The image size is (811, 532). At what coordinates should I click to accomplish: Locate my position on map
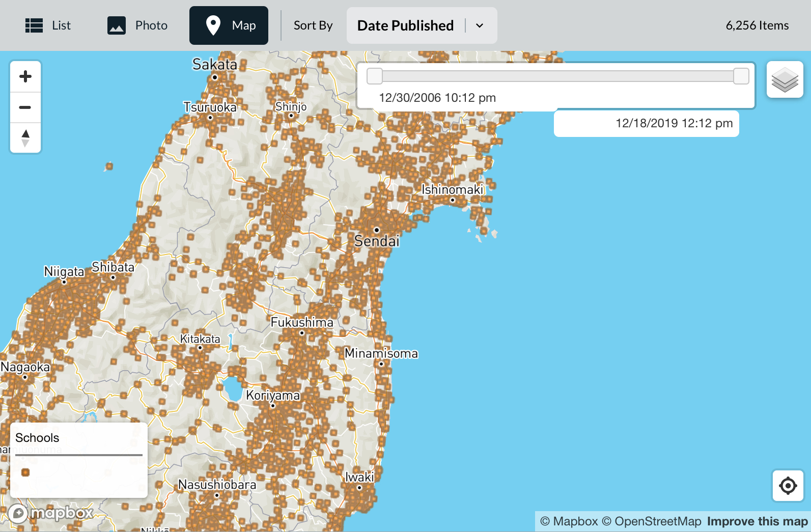[x=788, y=486]
